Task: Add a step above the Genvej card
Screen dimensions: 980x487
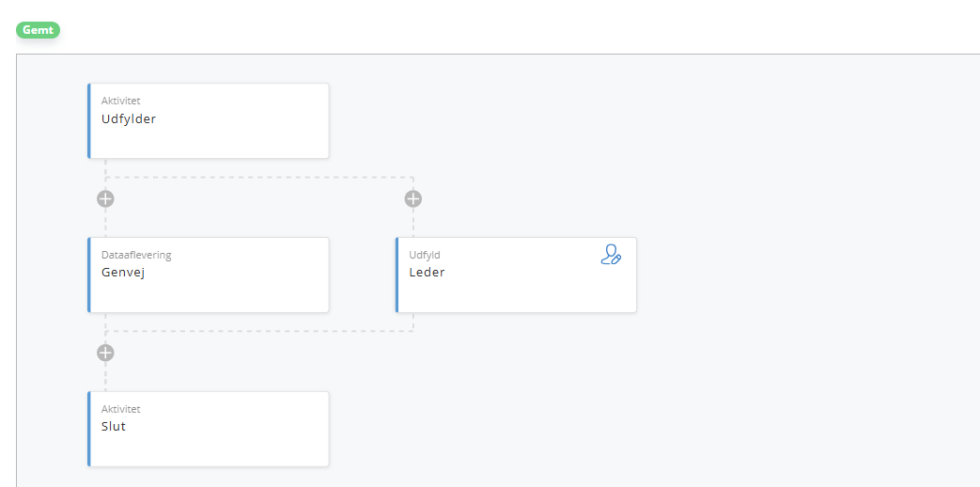Action: point(105,198)
